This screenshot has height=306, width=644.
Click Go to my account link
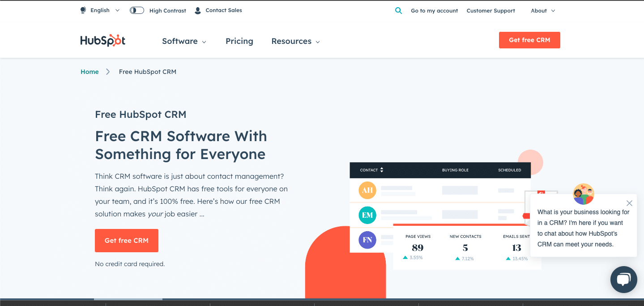click(x=435, y=11)
